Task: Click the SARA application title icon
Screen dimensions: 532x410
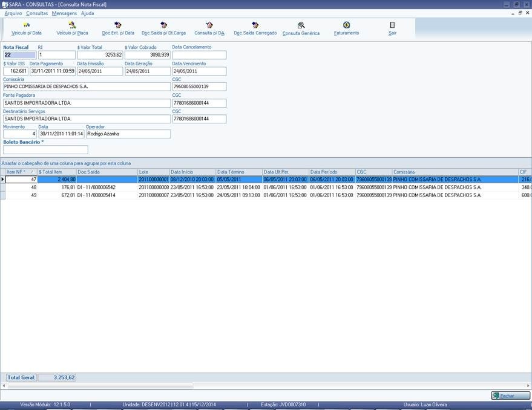Action: pos(4,4)
